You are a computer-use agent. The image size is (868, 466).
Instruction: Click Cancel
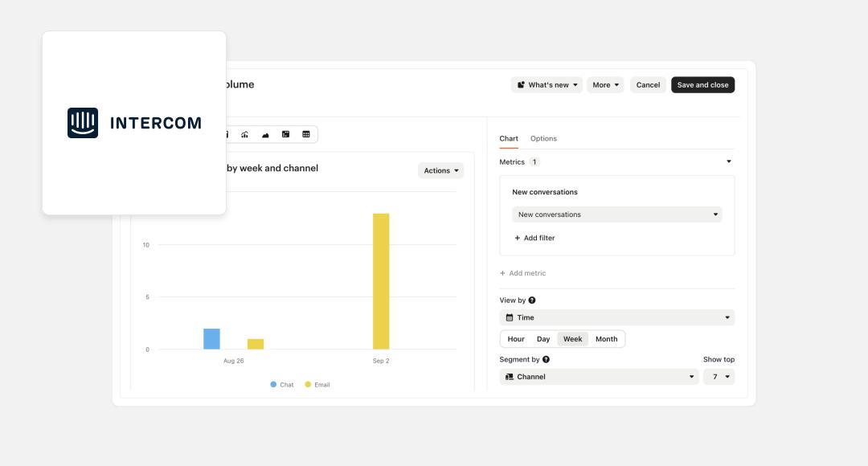pyautogui.click(x=648, y=84)
